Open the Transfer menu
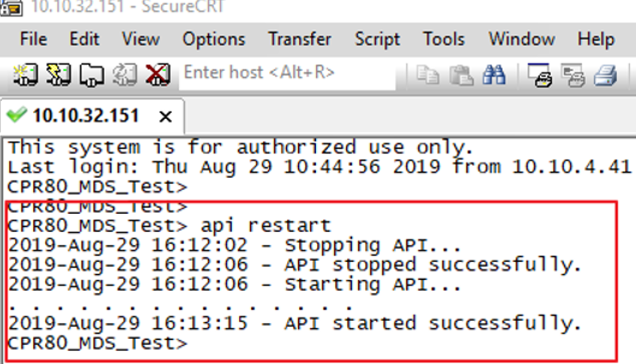This screenshot has height=364, width=636. tap(299, 40)
